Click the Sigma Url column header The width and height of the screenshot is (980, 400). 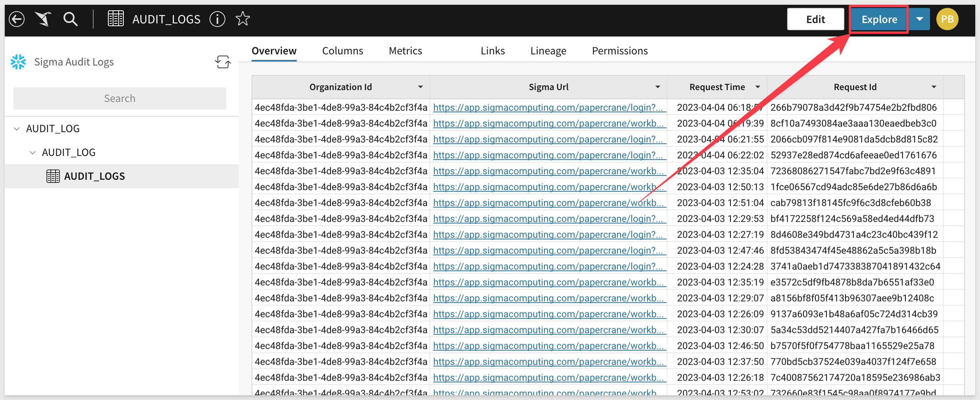point(548,87)
